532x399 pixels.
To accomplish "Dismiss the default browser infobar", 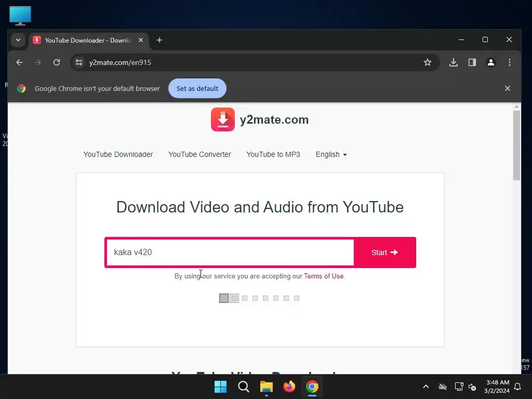I will coord(507,88).
